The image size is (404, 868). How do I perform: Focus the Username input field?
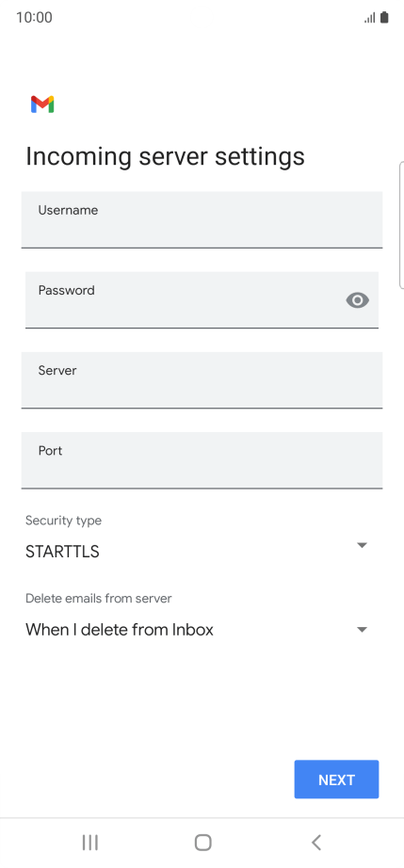(202, 219)
